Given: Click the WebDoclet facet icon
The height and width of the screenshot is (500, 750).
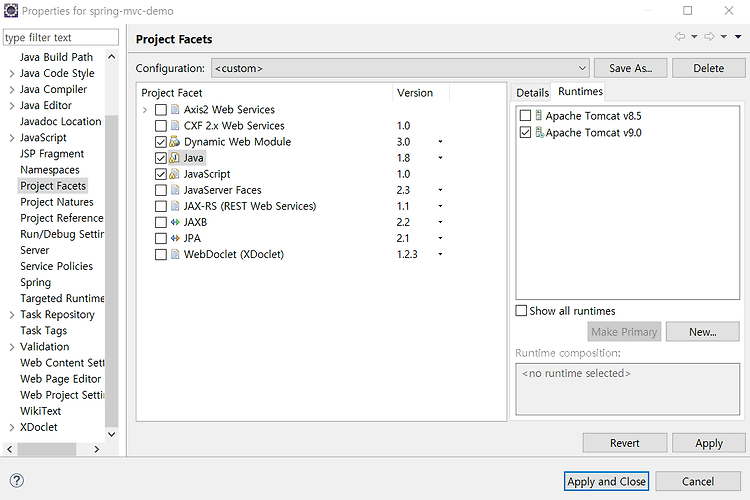Looking at the screenshot, I should point(175,254).
